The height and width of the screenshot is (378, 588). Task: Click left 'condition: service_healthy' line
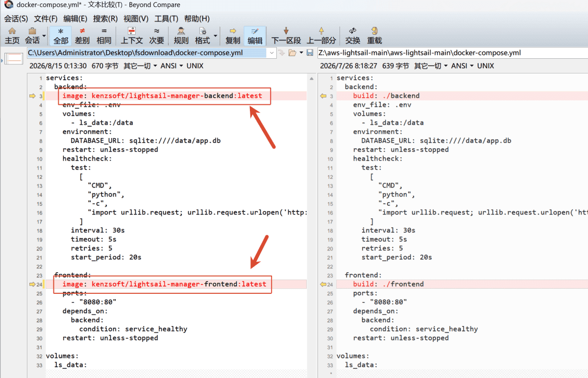(133, 329)
